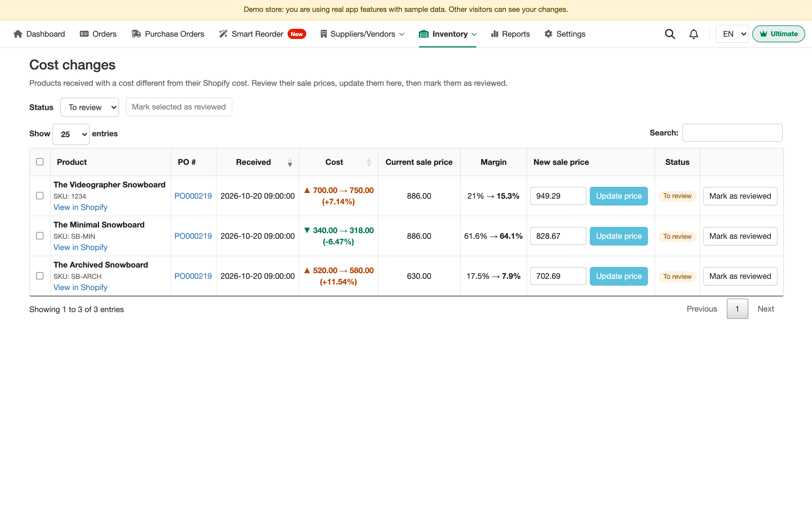
Task: Click the Dashboard home icon
Action: coord(18,34)
